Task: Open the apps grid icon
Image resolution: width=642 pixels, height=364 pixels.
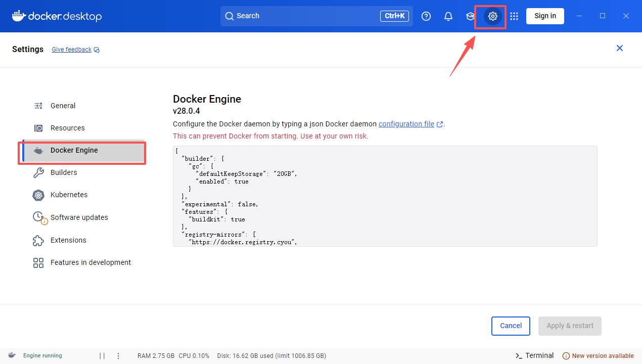Action: (x=514, y=16)
